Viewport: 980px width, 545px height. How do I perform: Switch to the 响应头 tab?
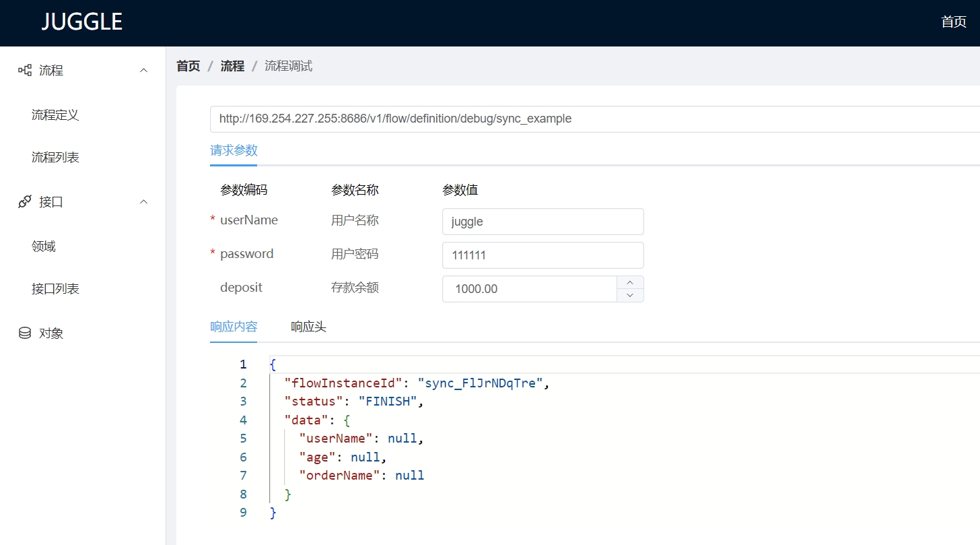[x=308, y=327]
